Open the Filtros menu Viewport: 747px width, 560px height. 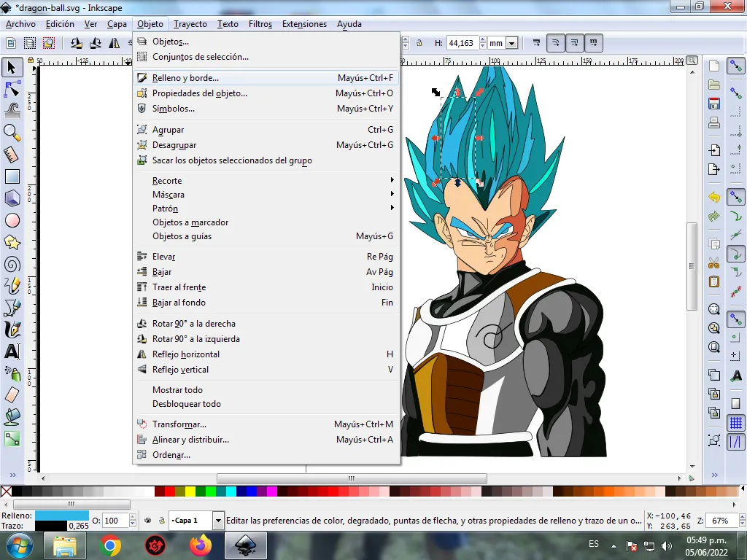260,24
